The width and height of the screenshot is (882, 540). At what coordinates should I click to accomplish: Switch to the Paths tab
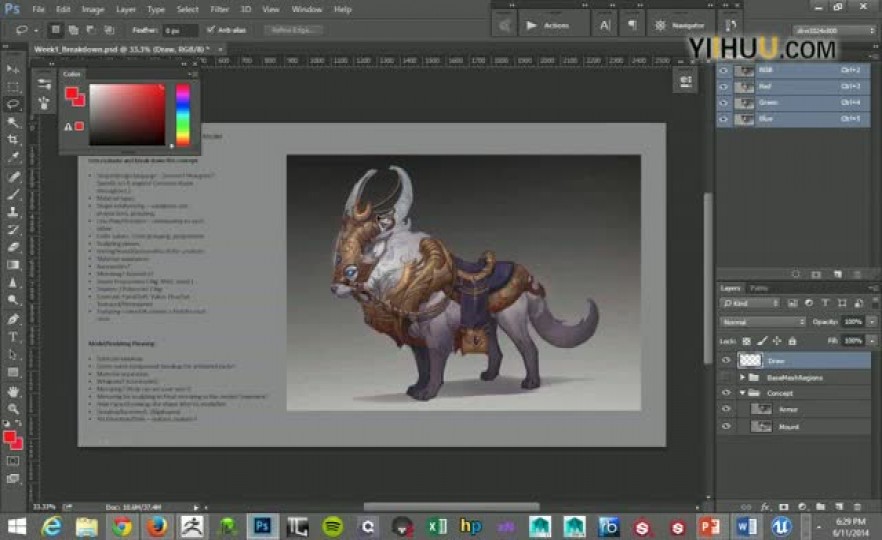[758, 288]
